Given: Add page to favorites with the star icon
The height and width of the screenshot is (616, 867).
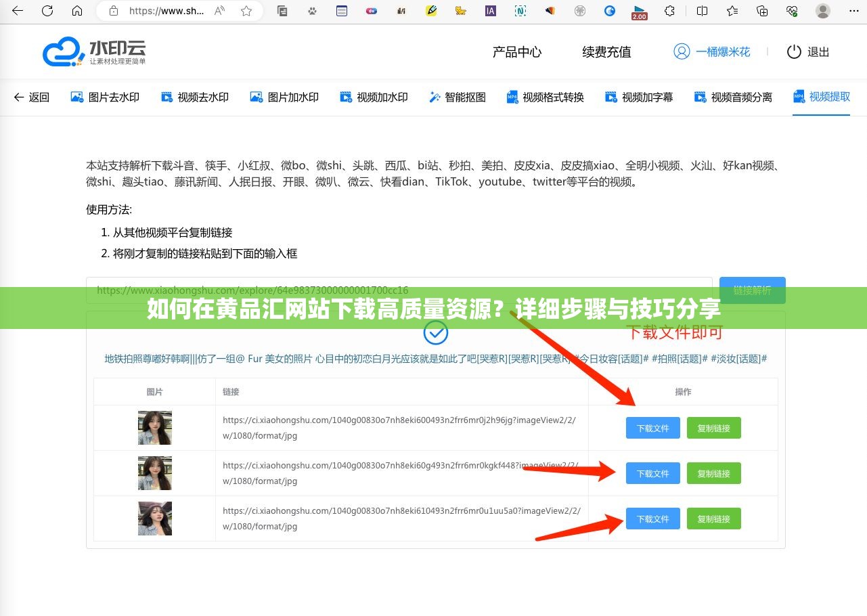Looking at the screenshot, I should 246,11.
